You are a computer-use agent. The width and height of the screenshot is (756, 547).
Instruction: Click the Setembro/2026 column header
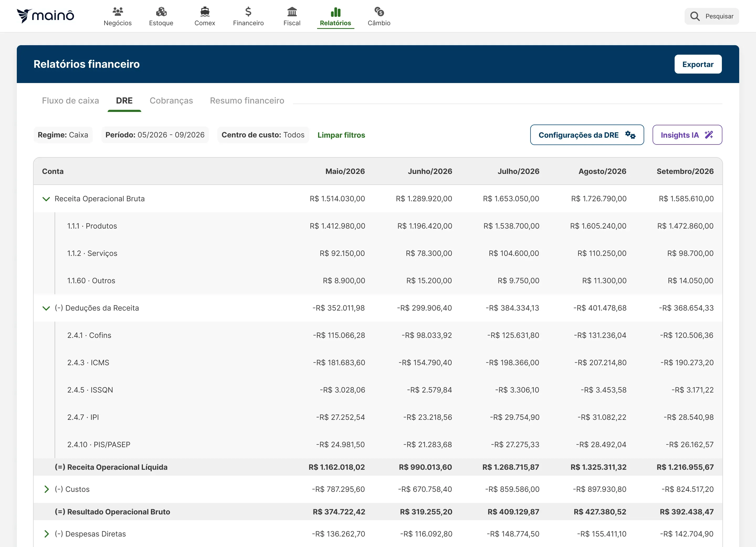[685, 172]
